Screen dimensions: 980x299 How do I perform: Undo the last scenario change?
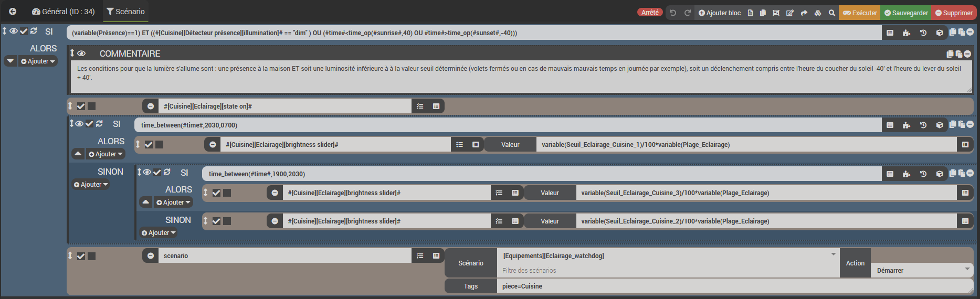click(673, 13)
